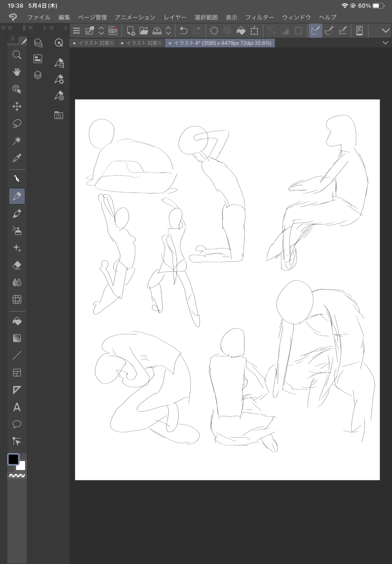Open the アニメーション menu
This screenshot has width=392, height=564.
(135, 17)
